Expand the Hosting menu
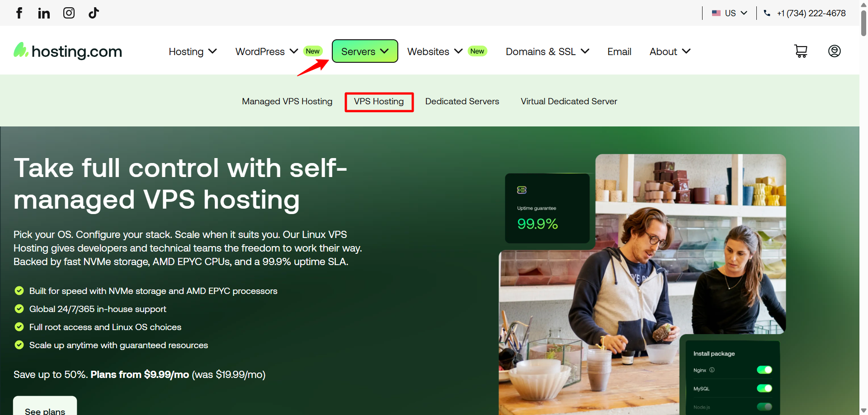This screenshot has width=868, height=415. 193,51
